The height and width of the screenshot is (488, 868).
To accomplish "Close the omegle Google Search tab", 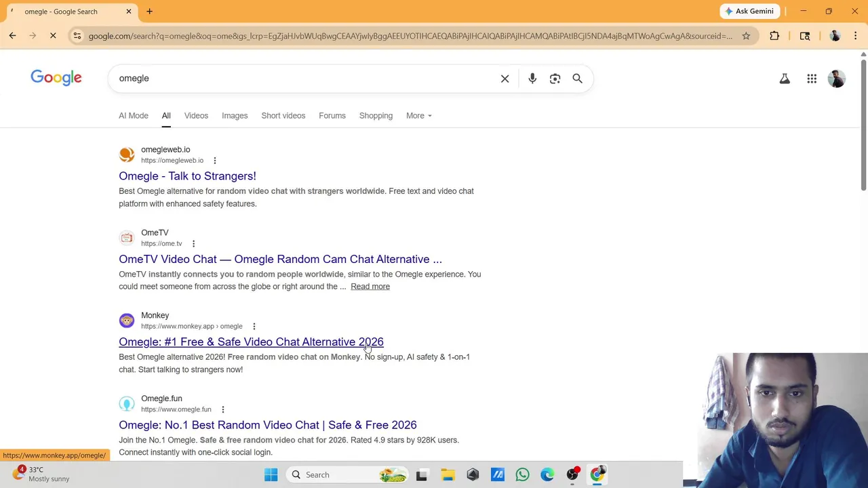I will click(128, 12).
